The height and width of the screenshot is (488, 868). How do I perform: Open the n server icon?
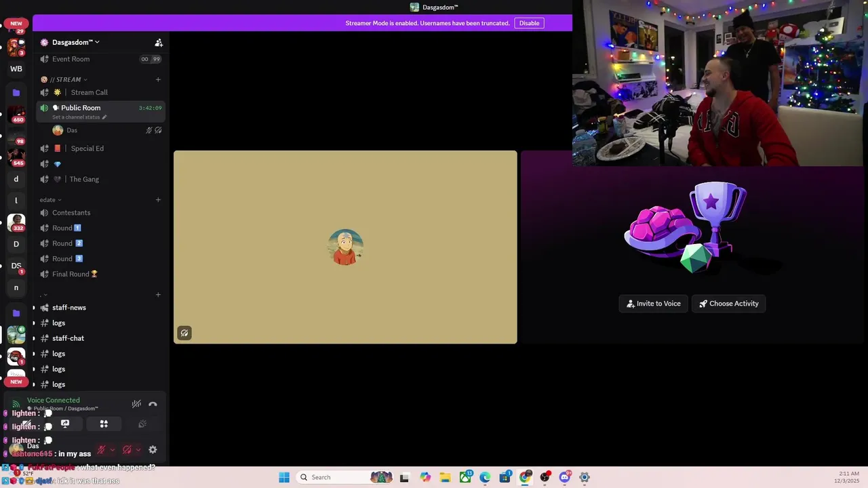click(16, 287)
